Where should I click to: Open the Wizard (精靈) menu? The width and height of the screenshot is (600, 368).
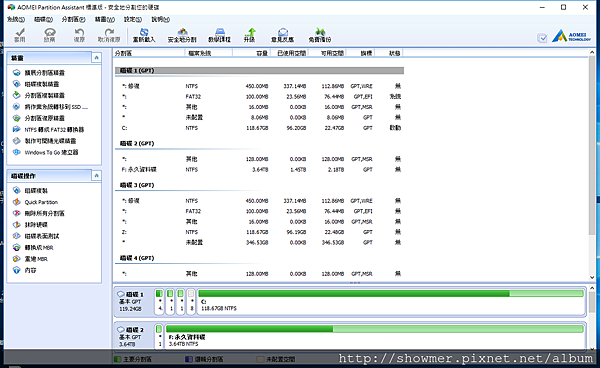105,19
